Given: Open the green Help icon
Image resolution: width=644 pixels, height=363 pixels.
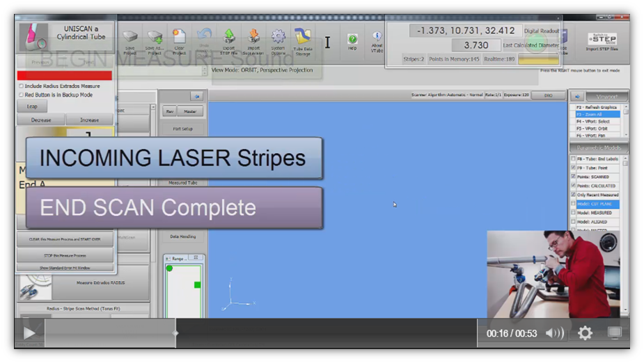Looking at the screenshot, I should coord(352,41).
